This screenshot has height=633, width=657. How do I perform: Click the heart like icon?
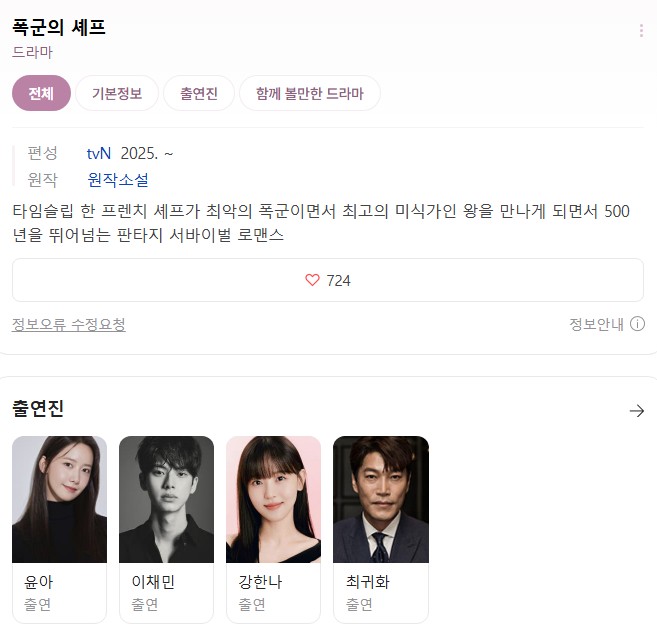point(312,280)
